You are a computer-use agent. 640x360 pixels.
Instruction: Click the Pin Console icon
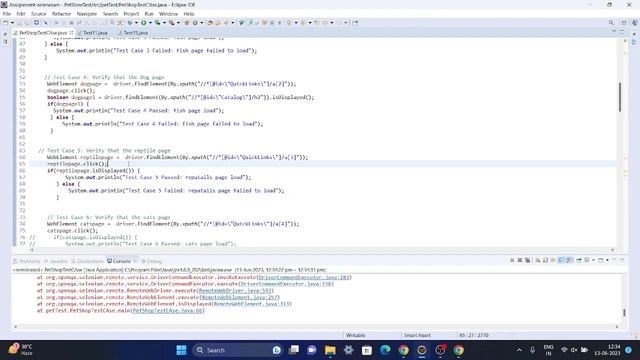(x=579, y=260)
